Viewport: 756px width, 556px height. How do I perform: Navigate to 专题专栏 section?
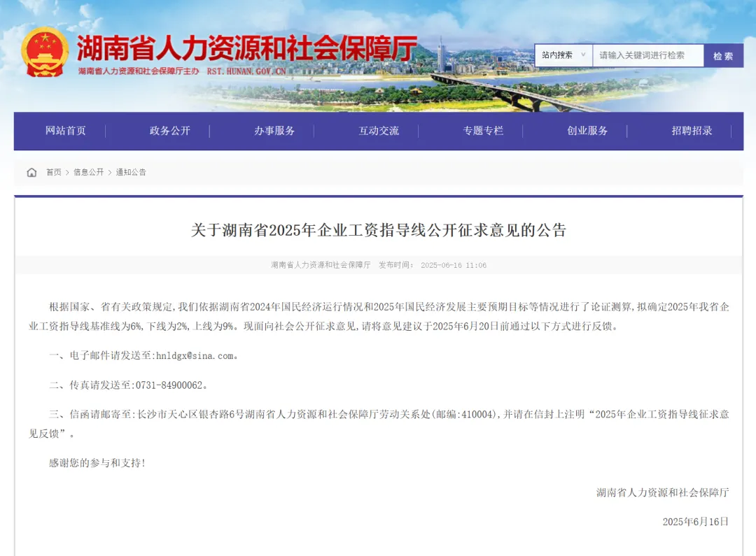(483, 131)
